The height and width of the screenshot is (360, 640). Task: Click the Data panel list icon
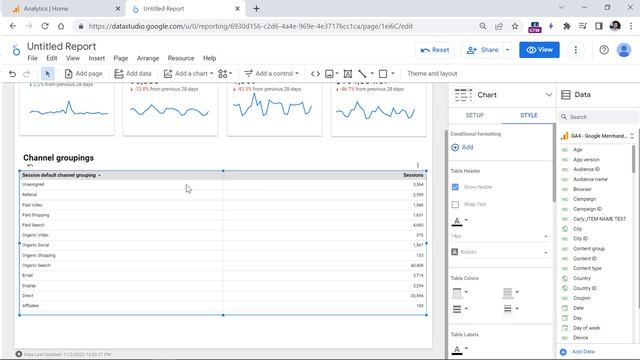click(565, 95)
